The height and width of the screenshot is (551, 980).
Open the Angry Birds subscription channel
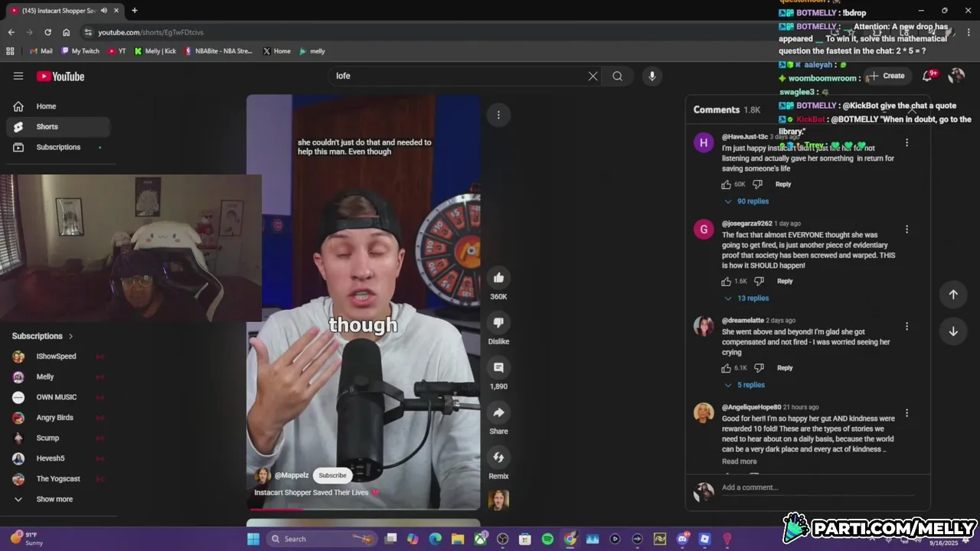point(58,418)
